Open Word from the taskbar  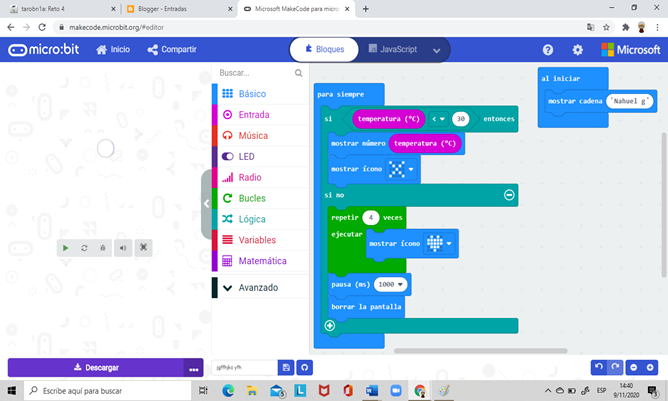(x=371, y=390)
